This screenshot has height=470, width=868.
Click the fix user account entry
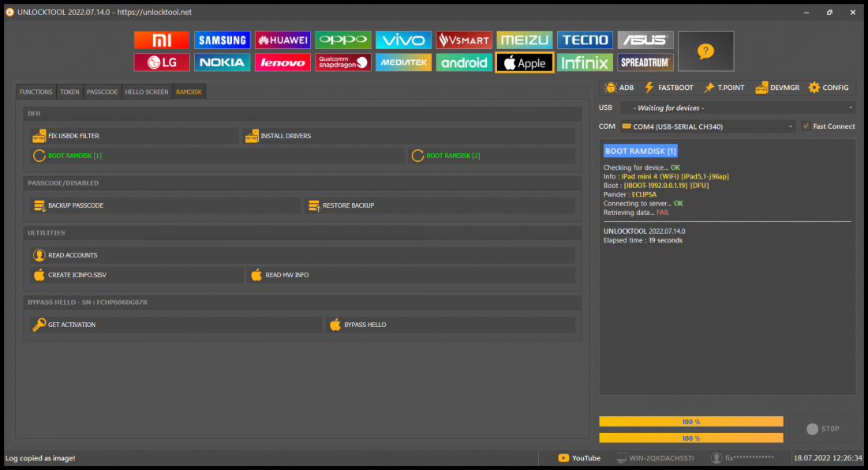pos(743,458)
